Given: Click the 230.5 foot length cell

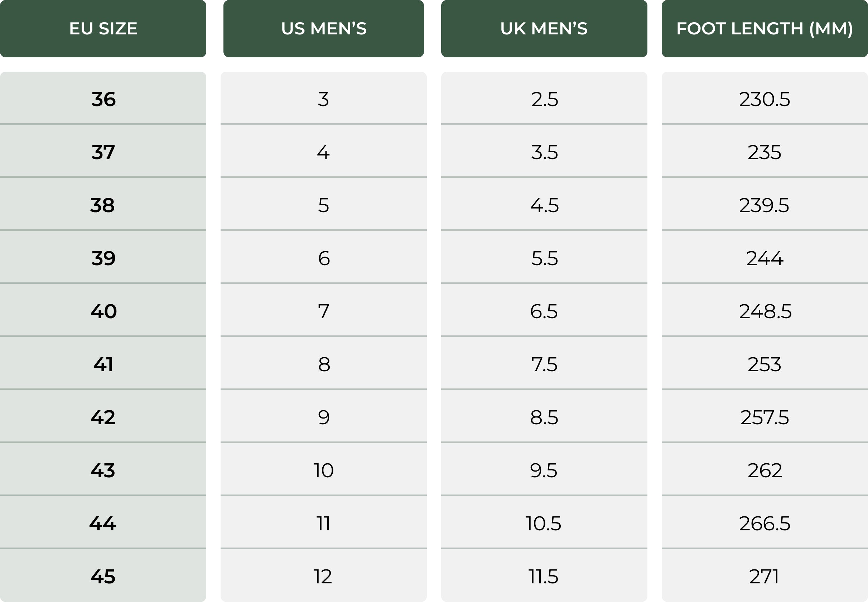Looking at the screenshot, I should 765,98.
